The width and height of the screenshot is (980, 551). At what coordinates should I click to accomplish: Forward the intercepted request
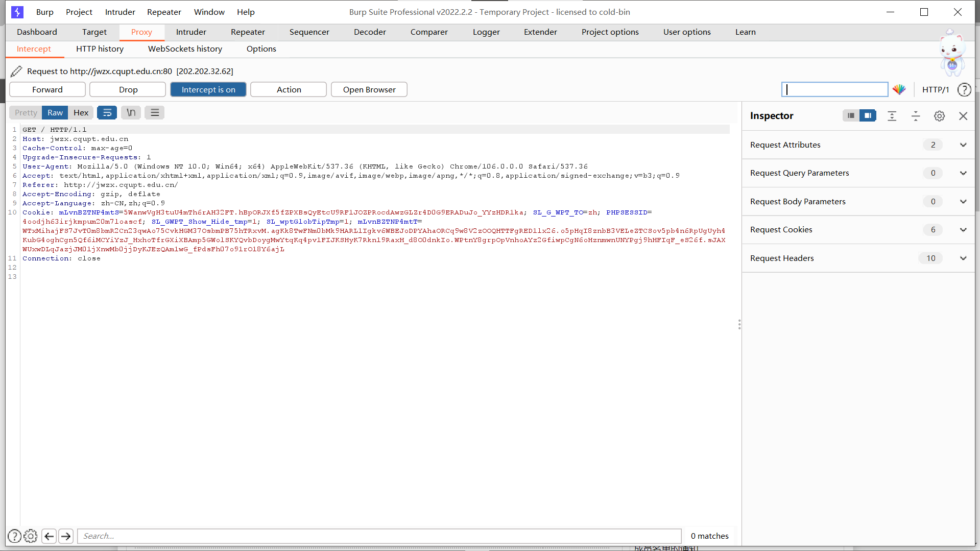pos(47,89)
